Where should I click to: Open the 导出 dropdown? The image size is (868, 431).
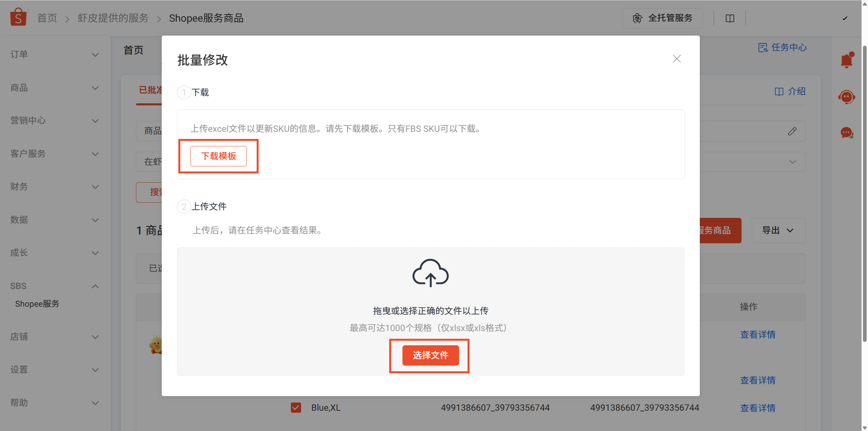point(778,230)
